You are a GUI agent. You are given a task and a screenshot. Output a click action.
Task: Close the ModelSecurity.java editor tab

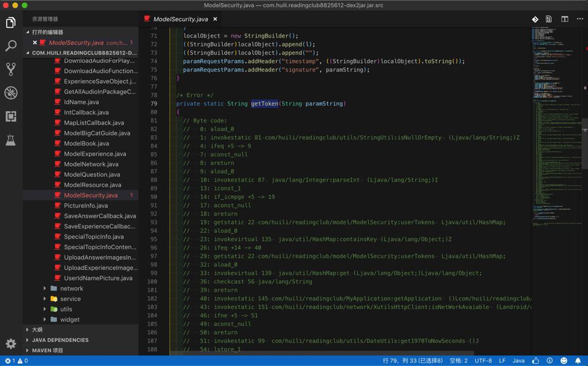click(x=215, y=19)
